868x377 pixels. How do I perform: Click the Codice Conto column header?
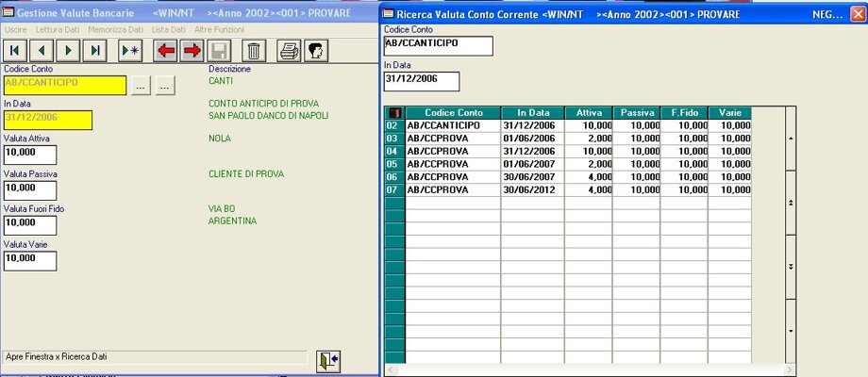click(x=453, y=113)
